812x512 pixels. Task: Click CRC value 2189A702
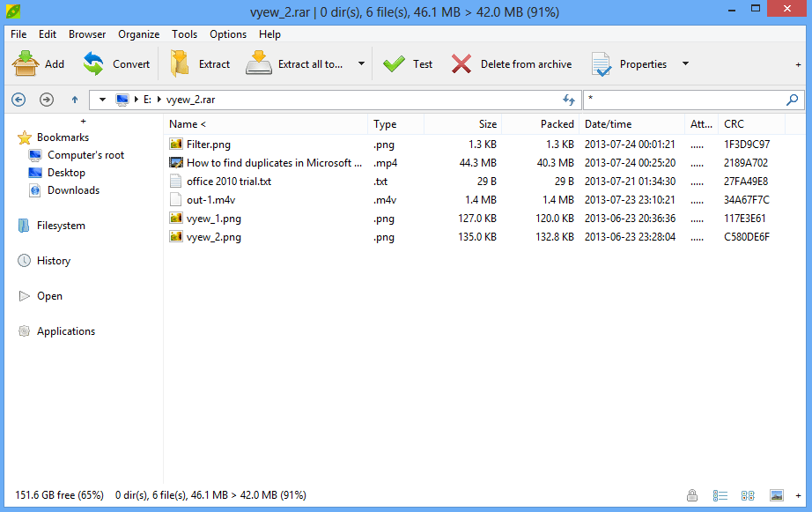[746, 163]
